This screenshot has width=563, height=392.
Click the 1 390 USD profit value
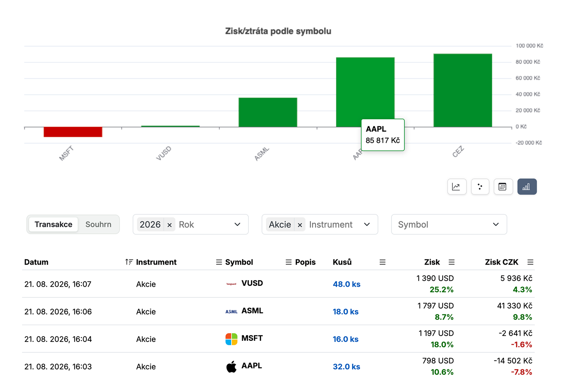click(x=435, y=278)
